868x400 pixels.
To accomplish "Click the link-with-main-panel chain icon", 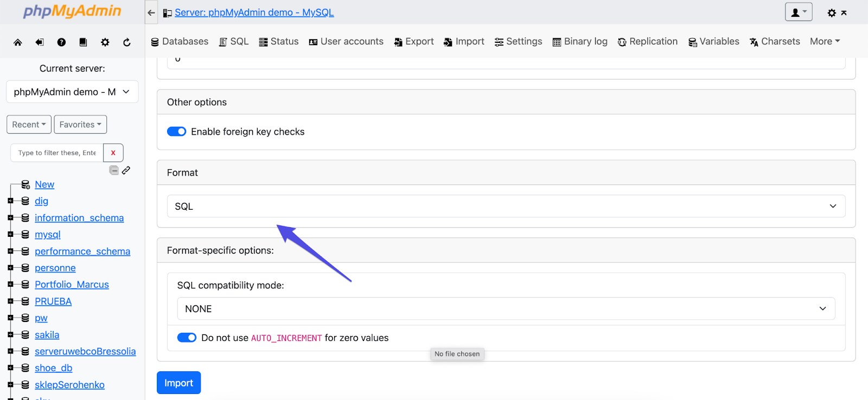I will (x=126, y=170).
